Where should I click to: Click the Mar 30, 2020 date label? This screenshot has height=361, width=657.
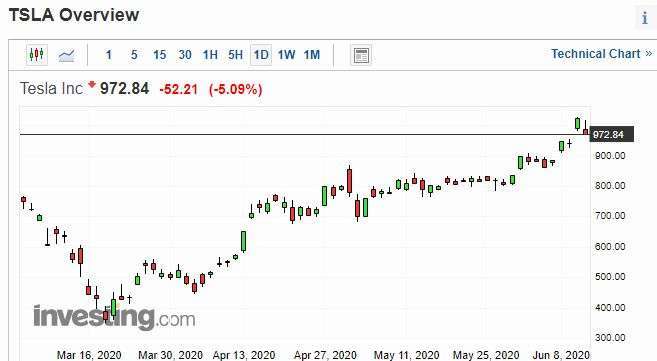point(170,355)
